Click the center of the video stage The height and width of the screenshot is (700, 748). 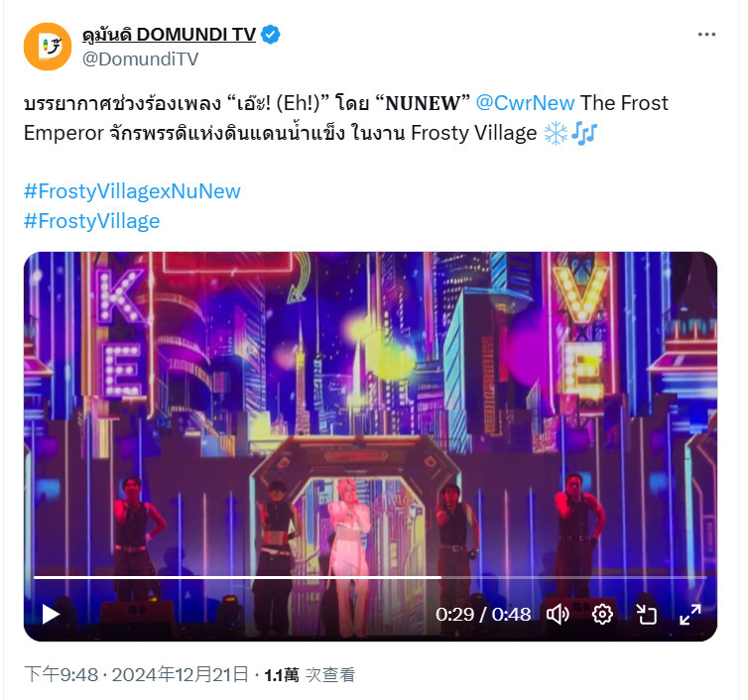coord(370,446)
